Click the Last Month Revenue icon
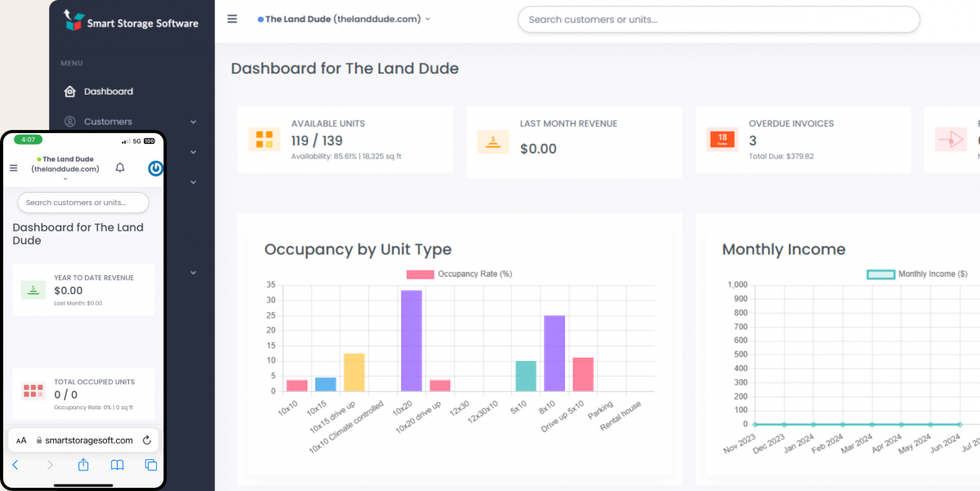Screen dimensions: 980x491 [x=492, y=141]
